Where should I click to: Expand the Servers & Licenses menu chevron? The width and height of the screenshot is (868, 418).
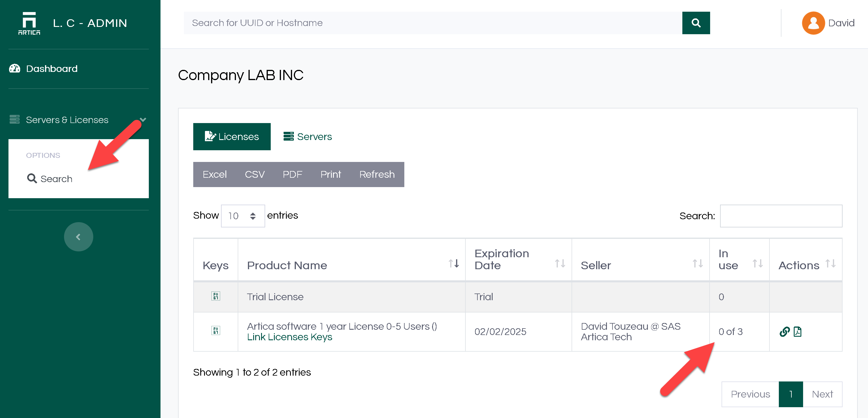click(x=143, y=120)
